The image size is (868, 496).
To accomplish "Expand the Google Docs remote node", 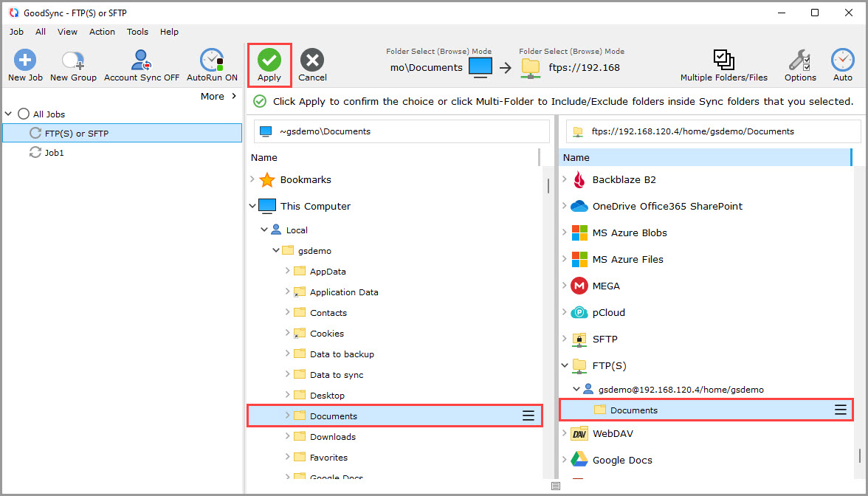I will [x=565, y=460].
